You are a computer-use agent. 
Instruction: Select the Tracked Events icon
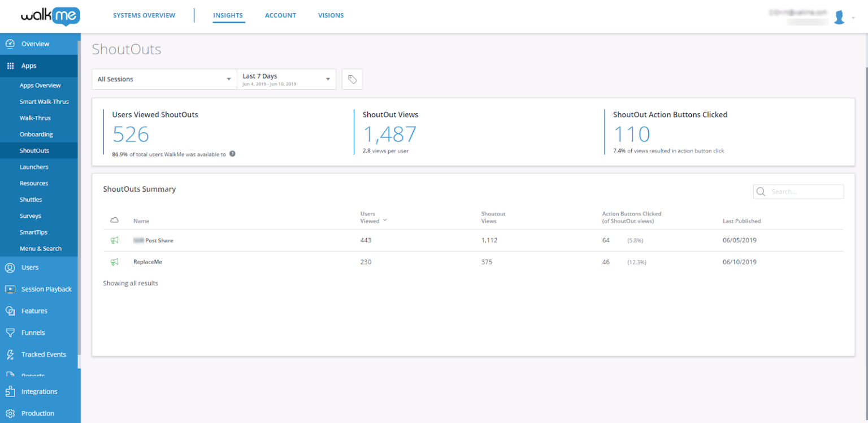(x=10, y=354)
